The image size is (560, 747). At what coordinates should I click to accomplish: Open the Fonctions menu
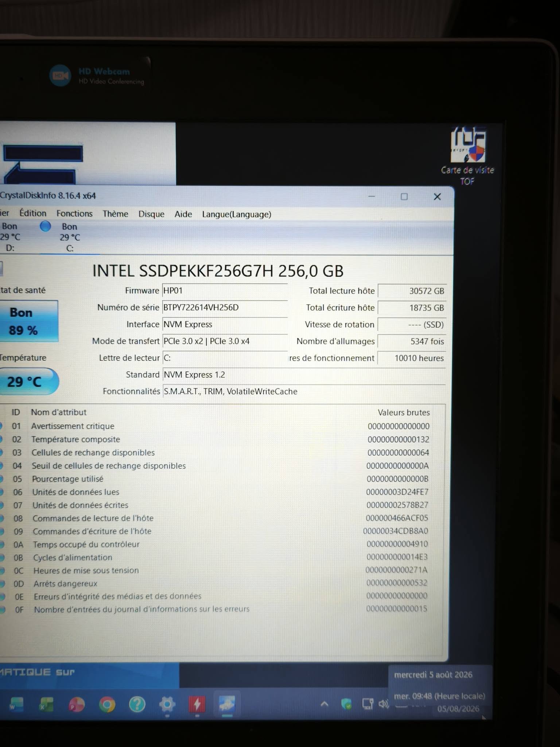(x=74, y=214)
